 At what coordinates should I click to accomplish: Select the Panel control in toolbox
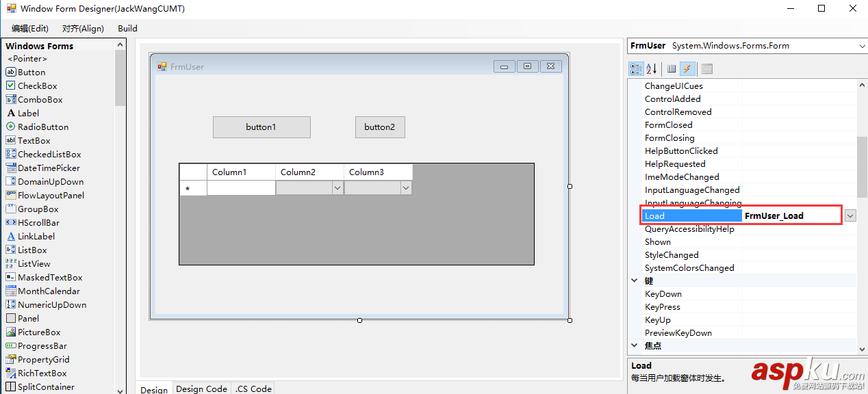[x=23, y=318]
